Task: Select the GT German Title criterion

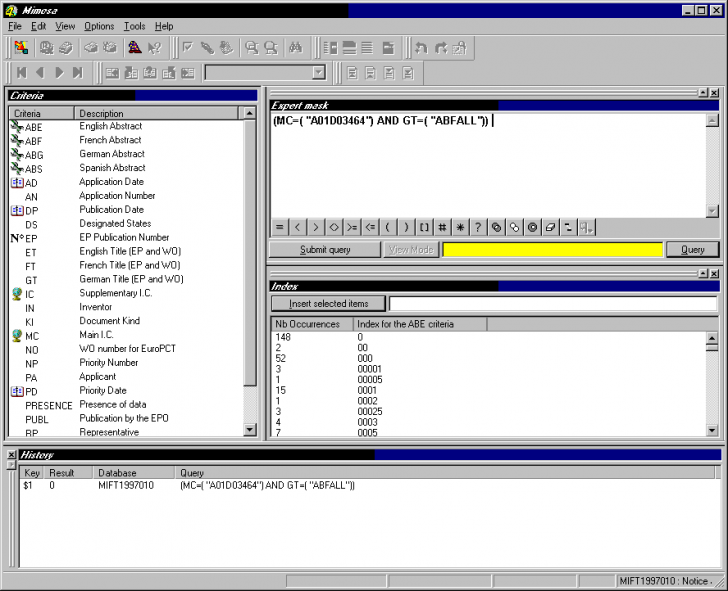Action: click(x=125, y=279)
